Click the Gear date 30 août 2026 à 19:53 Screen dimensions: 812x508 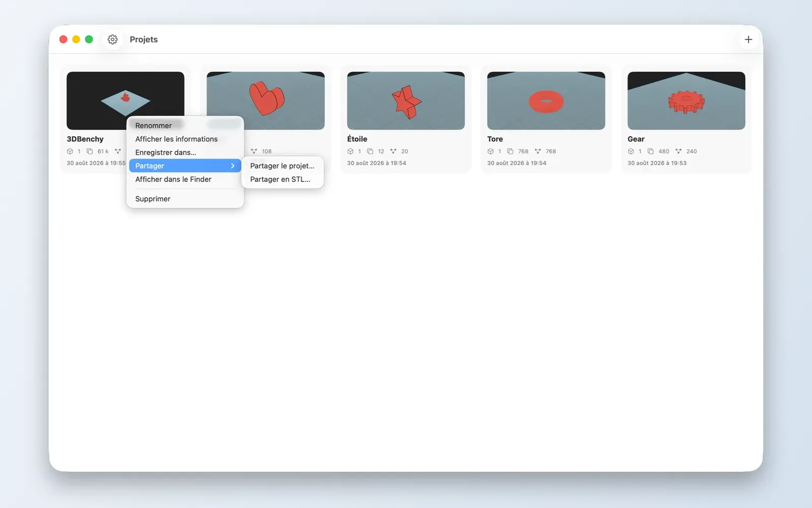click(x=657, y=163)
